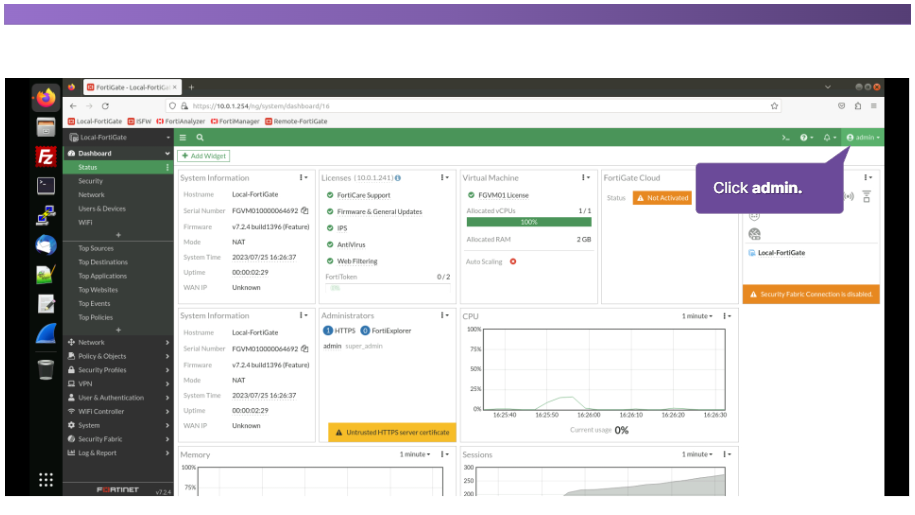Image resolution: width=915 pixels, height=515 pixels.
Task: Open the Licenses widget options menu
Action: click(445, 177)
